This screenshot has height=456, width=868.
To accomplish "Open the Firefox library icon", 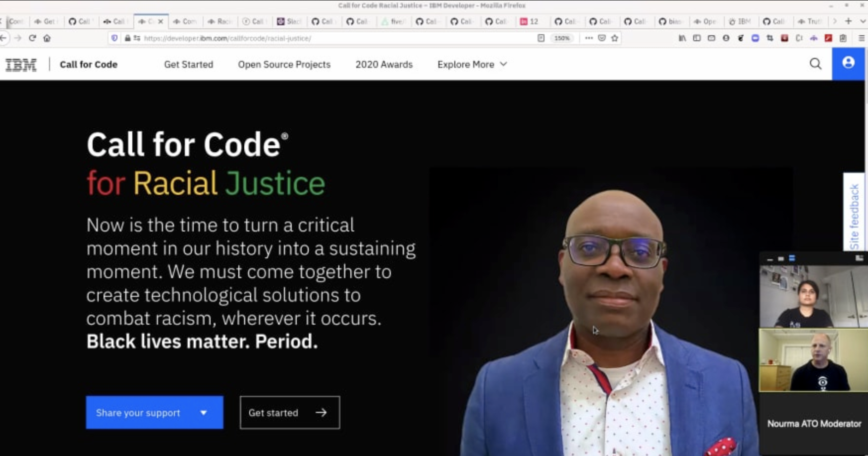I will [682, 38].
